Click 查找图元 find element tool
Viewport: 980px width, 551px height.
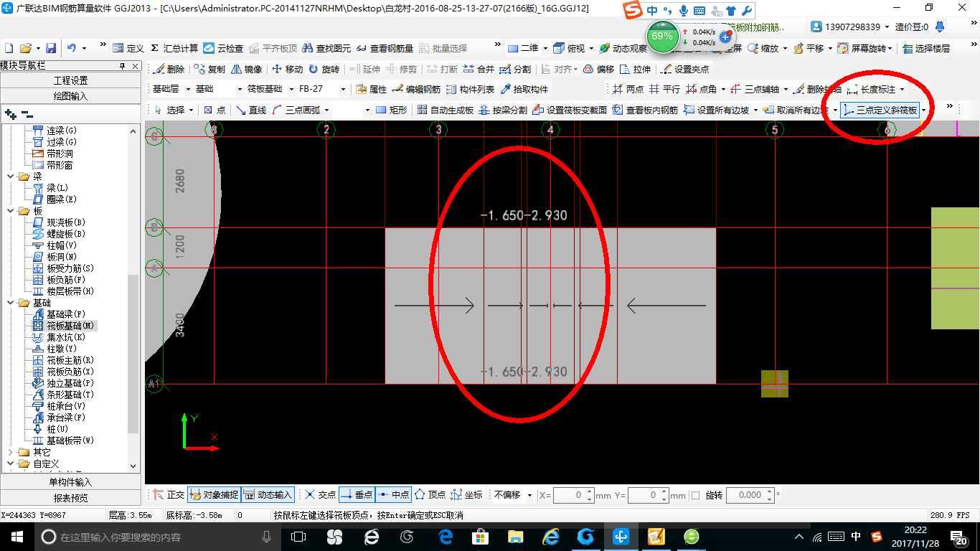pyautogui.click(x=327, y=48)
